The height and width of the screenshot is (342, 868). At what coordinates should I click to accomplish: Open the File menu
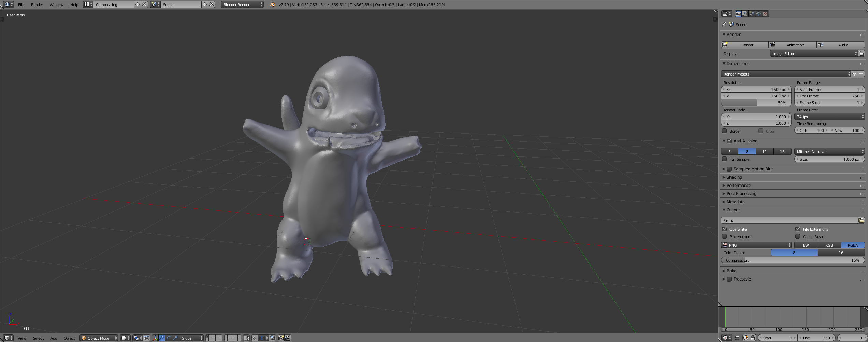(x=21, y=4)
